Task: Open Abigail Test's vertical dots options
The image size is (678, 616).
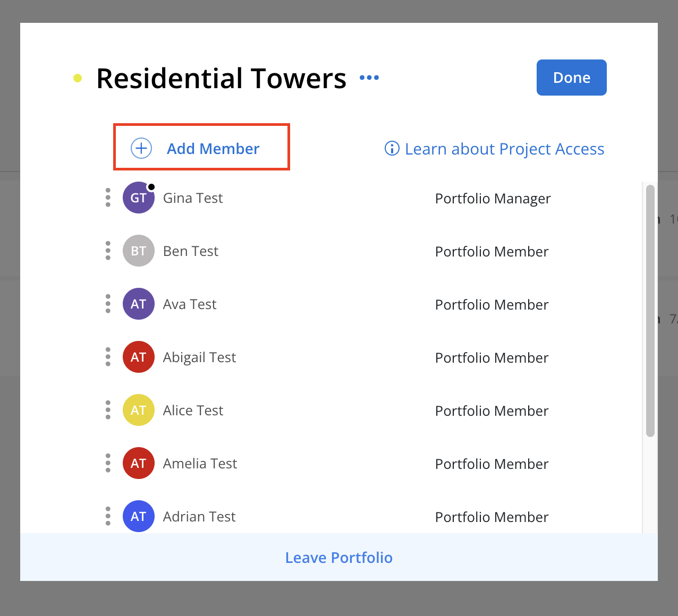Action: pyautogui.click(x=108, y=357)
